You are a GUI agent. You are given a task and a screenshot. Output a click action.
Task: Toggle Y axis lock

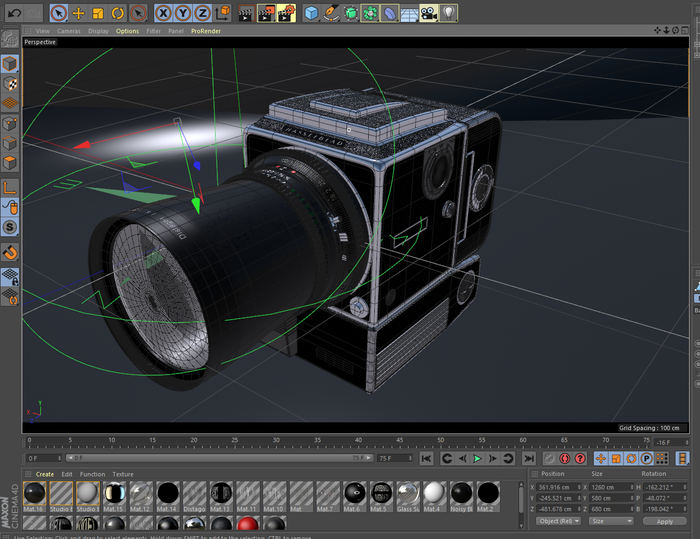coord(183,13)
